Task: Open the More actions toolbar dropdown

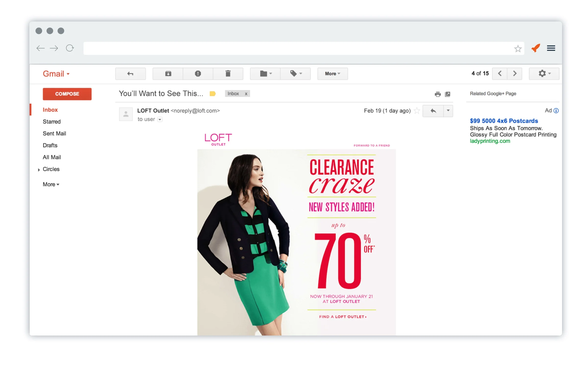Action: click(x=332, y=74)
